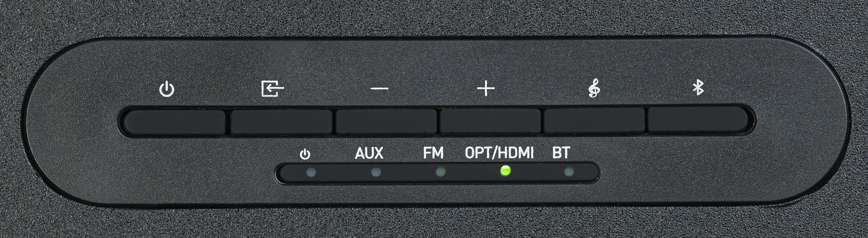Click the small power icon above the LED strip
Screen dimensions: 868x238
click(x=306, y=154)
